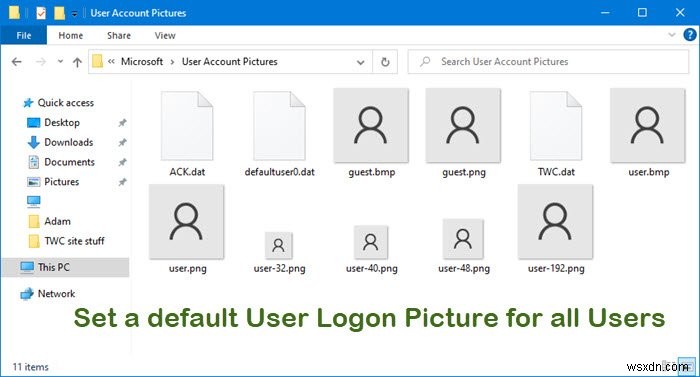This screenshot has height=377, width=700.
Task: Click the 11 items status bar text
Action: (30, 367)
